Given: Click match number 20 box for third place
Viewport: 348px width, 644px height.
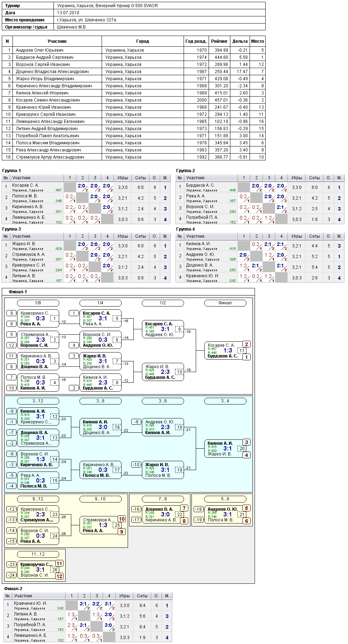Looking at the screenshot, I should 242,449.
